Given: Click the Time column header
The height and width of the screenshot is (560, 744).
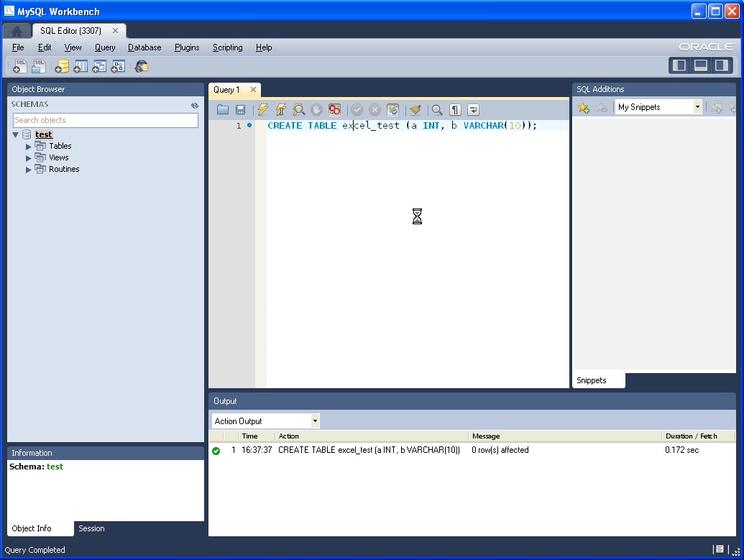Looking at the screenshot, I should [x=250, y=436].
